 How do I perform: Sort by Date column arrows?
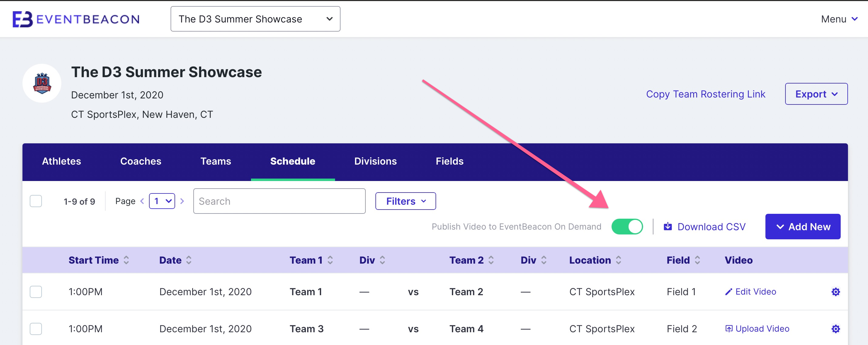point(189,260)
